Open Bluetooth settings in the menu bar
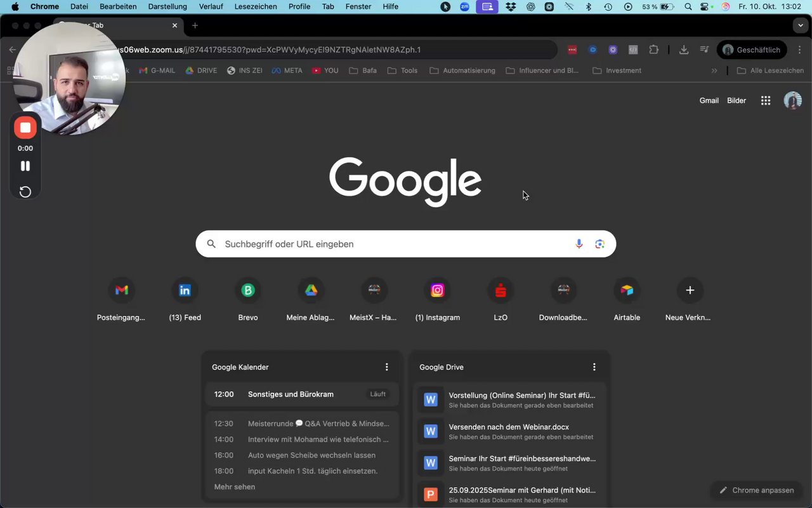The image size is (812, 508). 588,6
